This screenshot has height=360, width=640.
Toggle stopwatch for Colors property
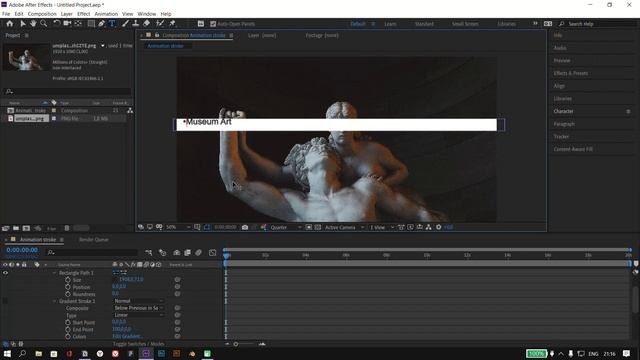[x=68, y=336]
